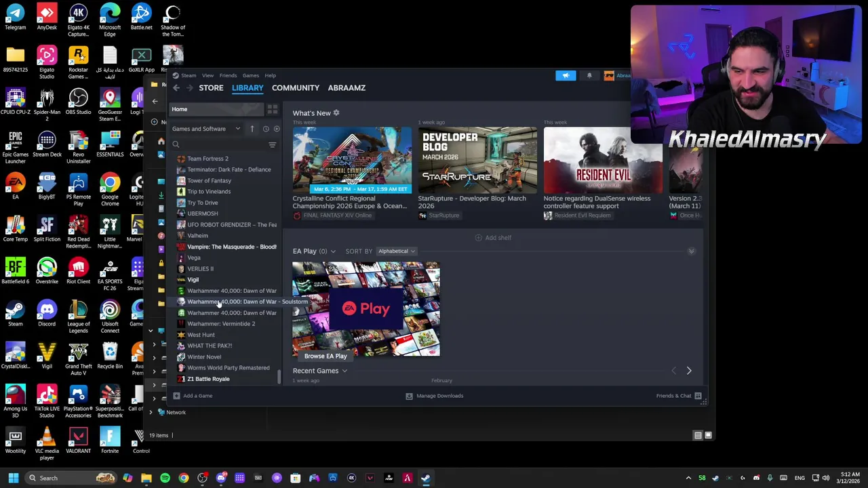Click FINAL FANTASY XIV Online tag
The width and height of the screenshot is (868, 488).
tap(332, 216)
